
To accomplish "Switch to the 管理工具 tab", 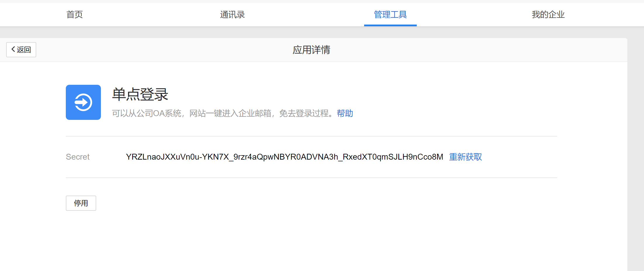I will click(390, 14).
